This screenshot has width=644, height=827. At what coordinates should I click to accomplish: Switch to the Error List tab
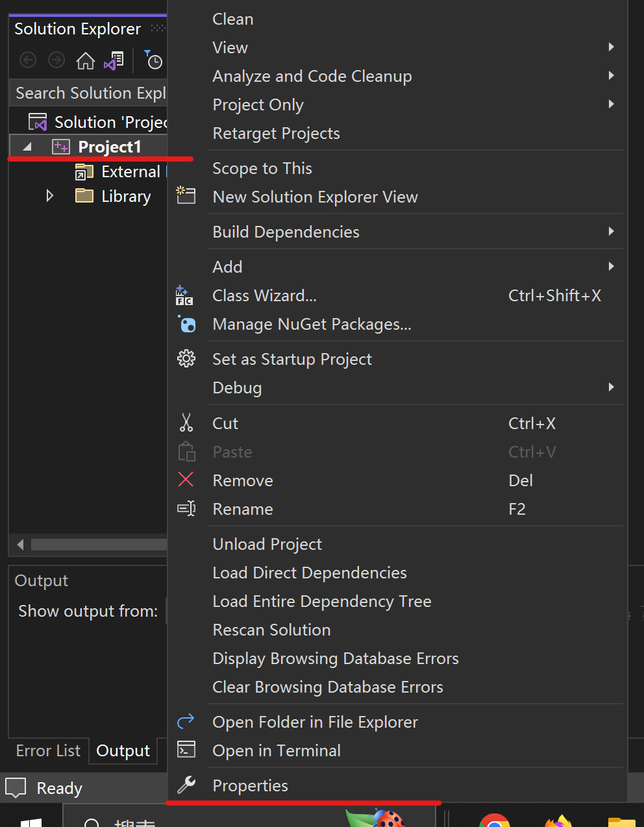click(48, 750)
